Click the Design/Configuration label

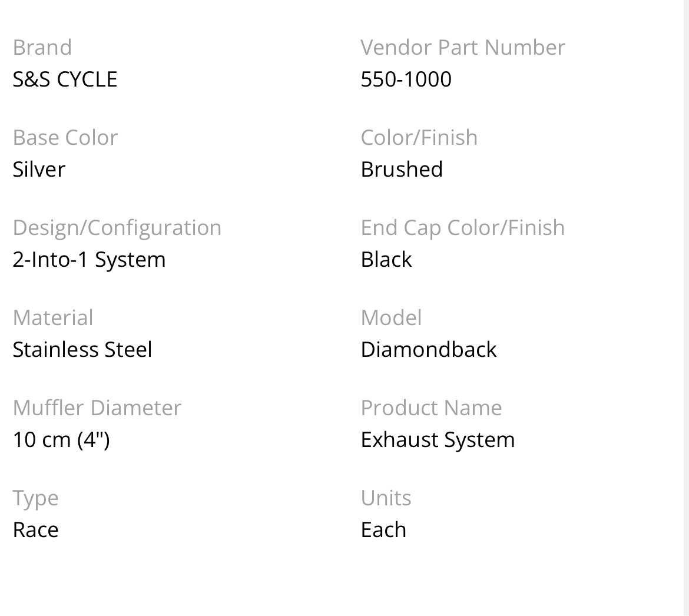pos(117,228)
